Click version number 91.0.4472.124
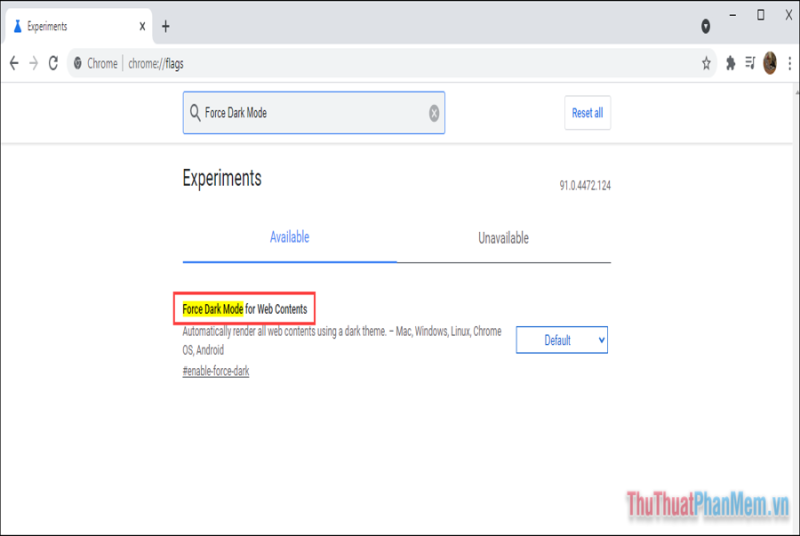This screenshot has width=800, height=536. [x=585, y=185]
